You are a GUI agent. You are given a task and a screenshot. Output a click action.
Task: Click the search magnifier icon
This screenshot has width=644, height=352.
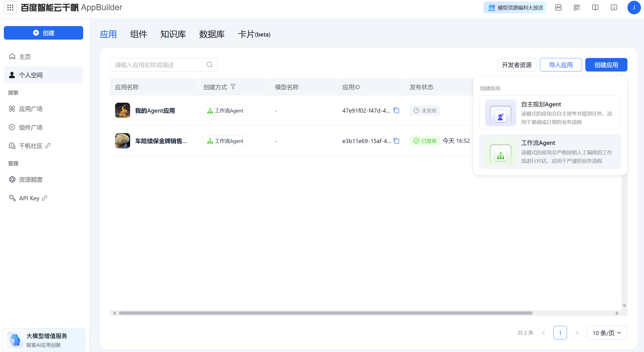click(209, 65)
